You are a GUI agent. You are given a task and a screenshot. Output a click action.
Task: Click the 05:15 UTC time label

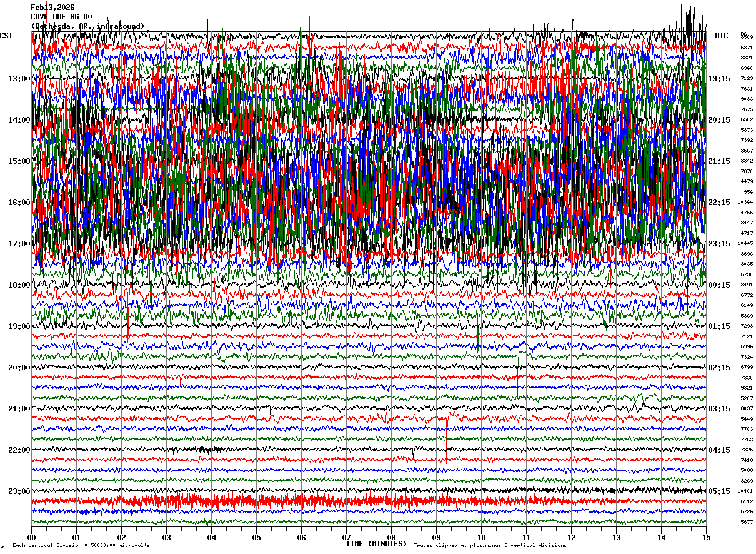(719, 491)
